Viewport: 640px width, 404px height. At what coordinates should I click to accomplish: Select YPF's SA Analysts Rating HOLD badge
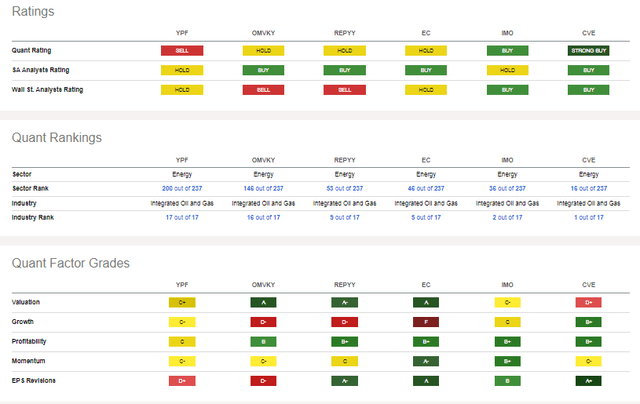coord(182,70)
